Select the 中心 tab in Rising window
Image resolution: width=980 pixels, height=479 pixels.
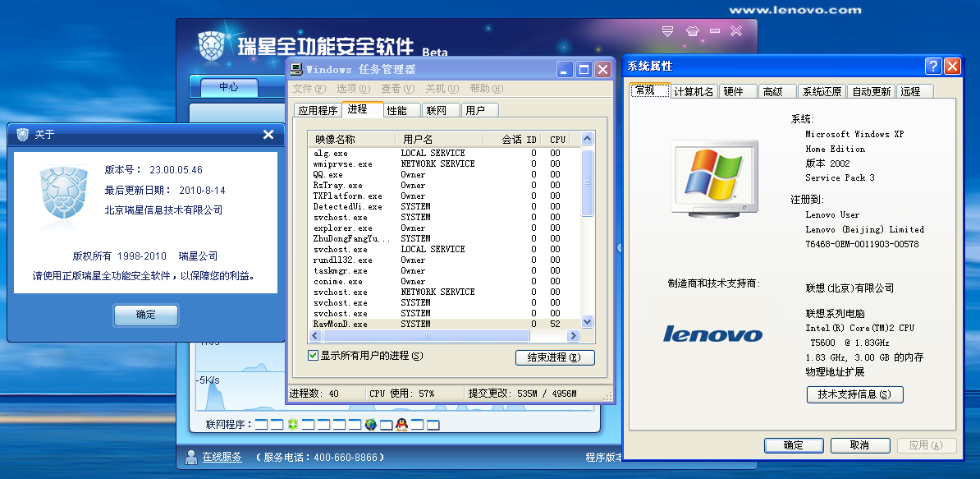point(229,87)
